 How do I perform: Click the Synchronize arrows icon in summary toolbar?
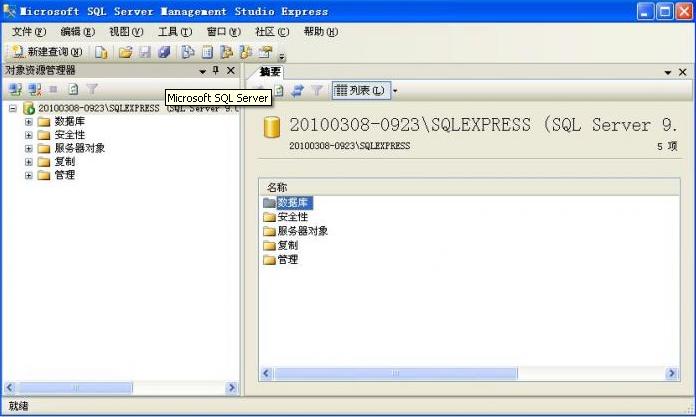click(297, 91)
